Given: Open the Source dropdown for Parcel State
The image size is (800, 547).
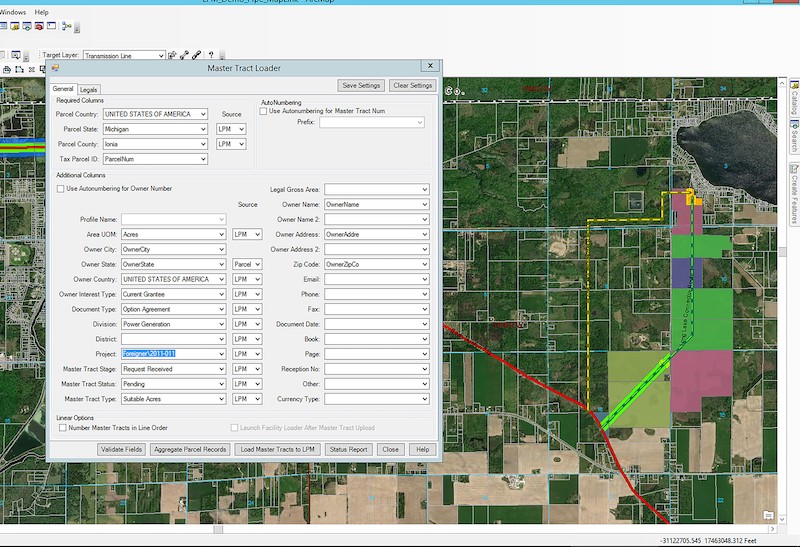Looking at the screenshot, I should [231, 129].
